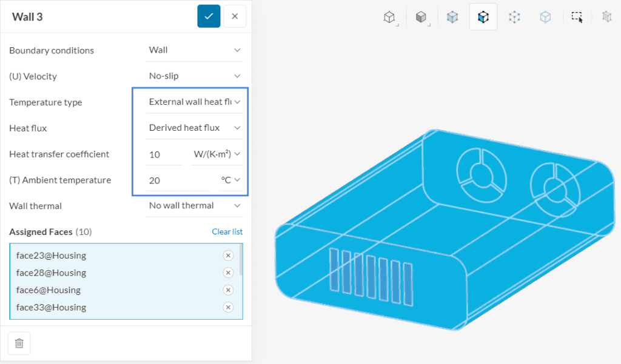Confirm Wall 3 settings with checkmark button
621x364 pixels.
tap(209, 16)
